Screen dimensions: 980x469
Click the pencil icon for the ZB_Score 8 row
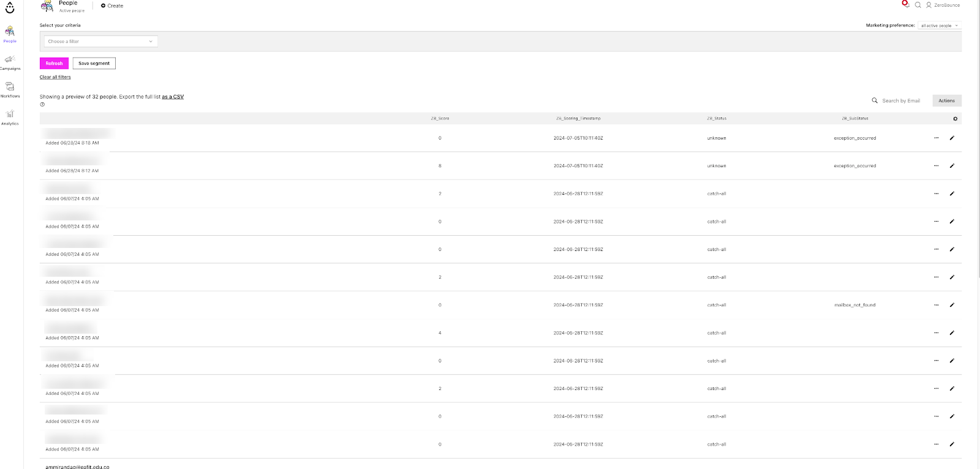pyautogui.click(x=952, y=166)
